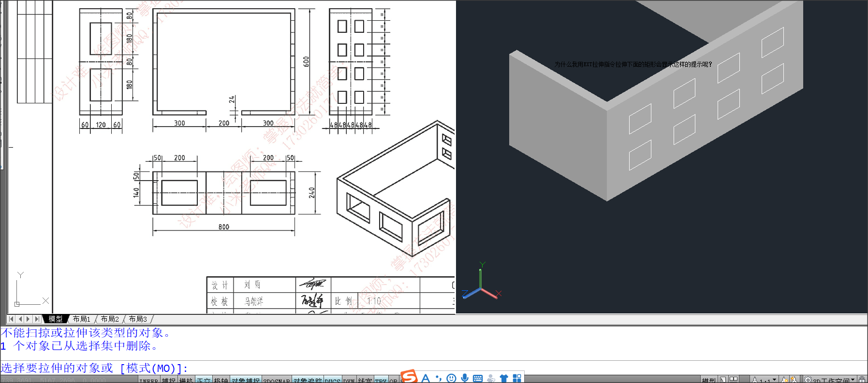Viewport: 868px width, 383px height.
Task: Open Sogou skin shirt icon
Action: [504, 378]
